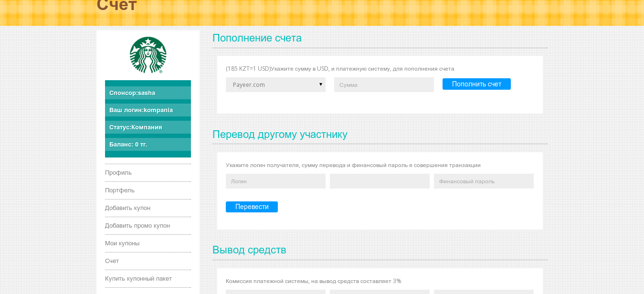Click the 185 KZT=1 USD instruction text
This screenshot has height=294, width=644.
pyautogui.click(x=340, y=69)
